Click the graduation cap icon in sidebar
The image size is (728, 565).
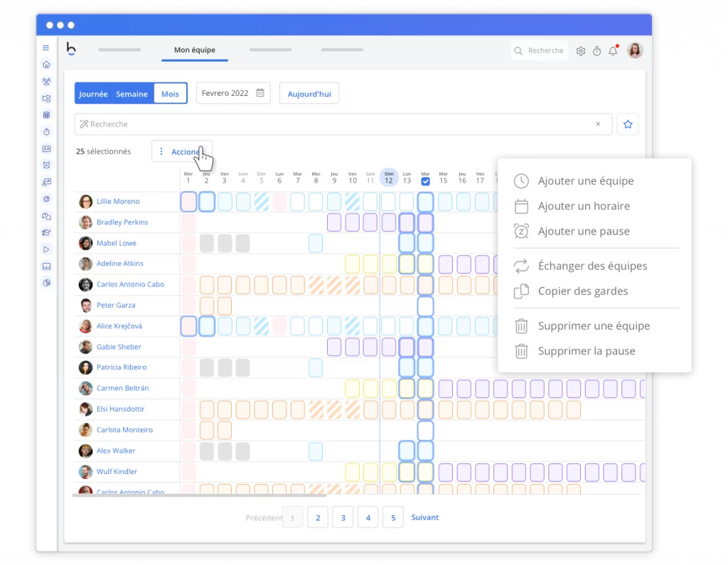click(46, 232)
